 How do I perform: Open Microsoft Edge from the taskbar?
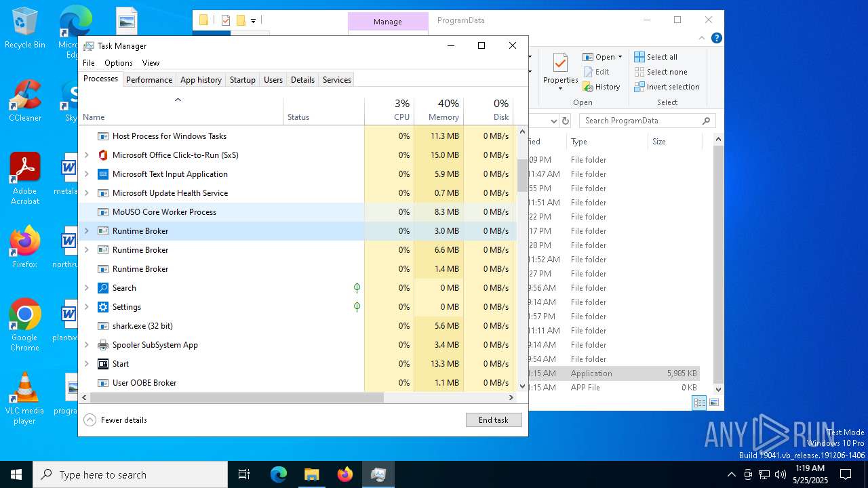click(x=279, y=474)
